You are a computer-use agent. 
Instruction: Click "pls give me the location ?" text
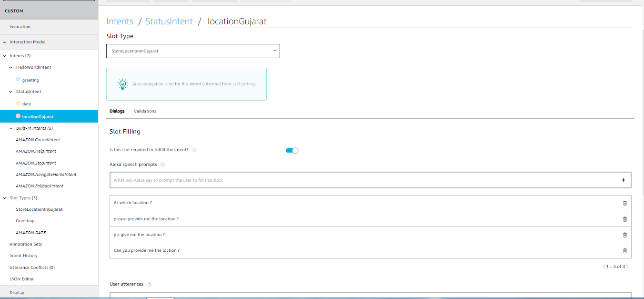click(x=139, y=235)
